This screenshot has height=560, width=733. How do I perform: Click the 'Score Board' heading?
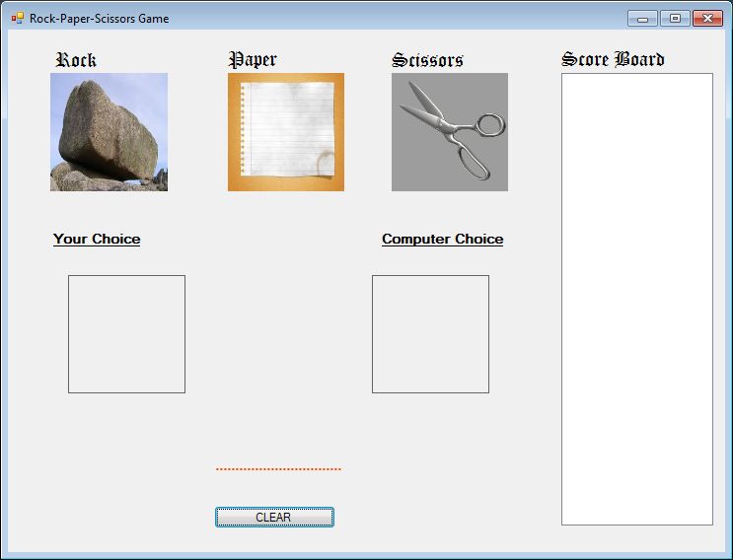[x=613, y=59]
